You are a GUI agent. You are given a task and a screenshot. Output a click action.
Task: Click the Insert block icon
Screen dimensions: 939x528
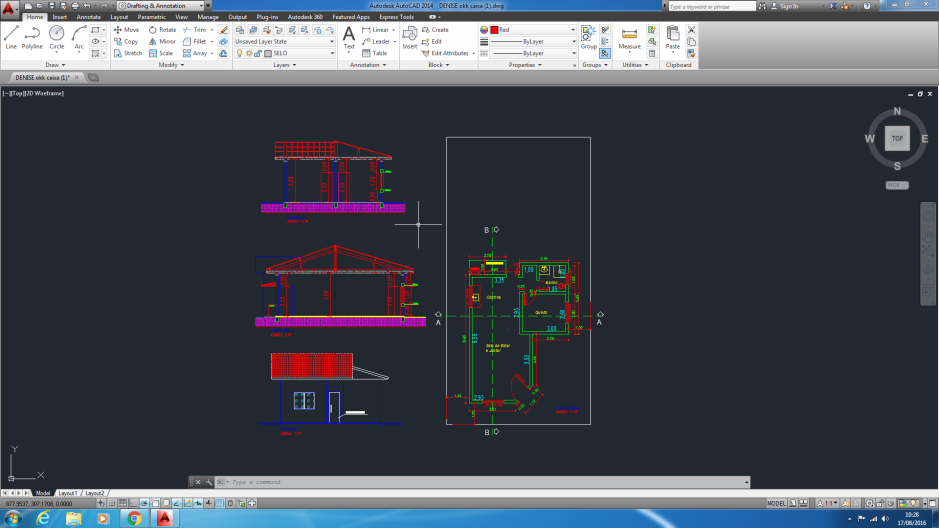click(x=410, y=37)
